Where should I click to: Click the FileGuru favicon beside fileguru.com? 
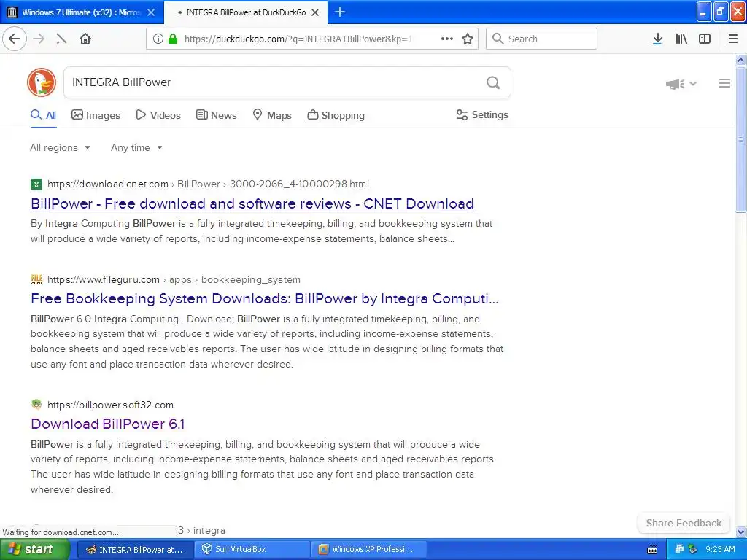point(36,279)
